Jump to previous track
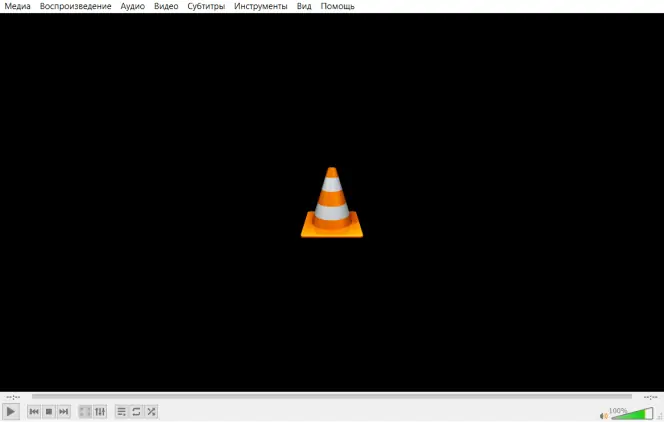Viewport: 664px width, 422px height. (34, 411)
